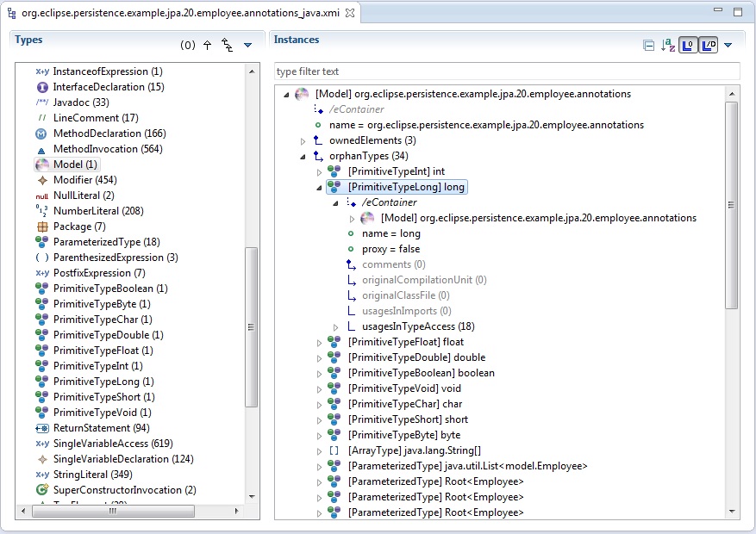Click the usagesInTypeAccess link icon

coord(352,326)
